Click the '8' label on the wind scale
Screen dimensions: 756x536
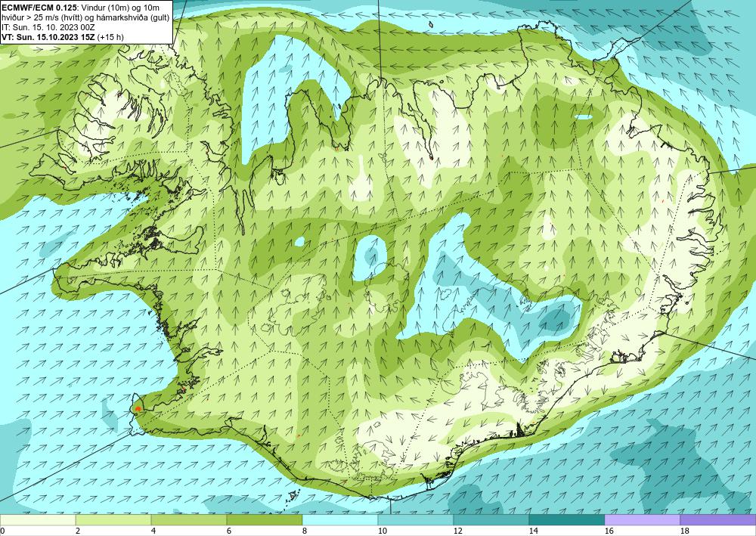click(305, 531)
